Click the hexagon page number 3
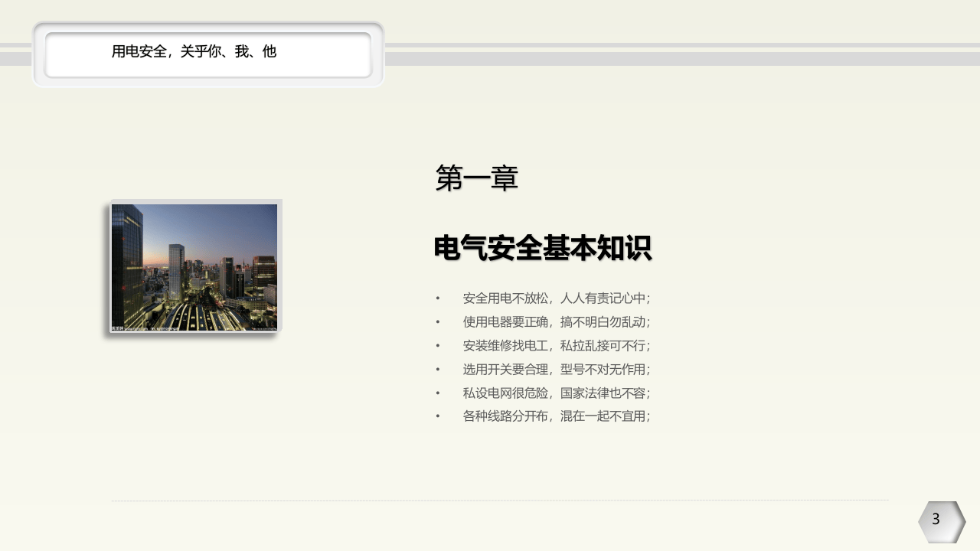Image resolution: width=980 pixels, height=551 pixels. tap(942, 522)
